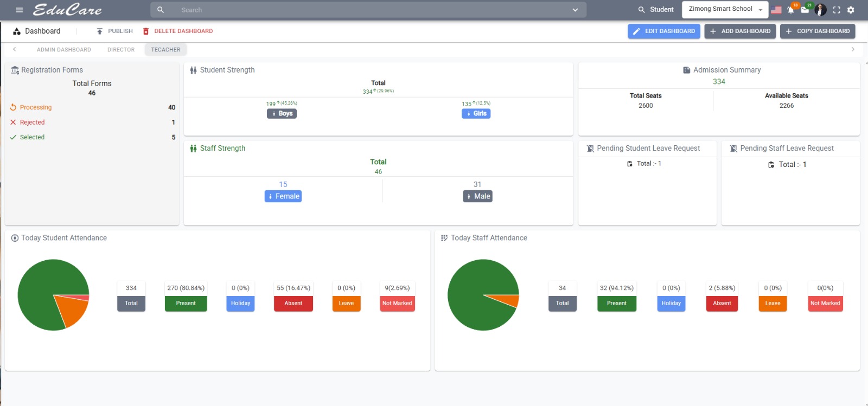Focus the Search input field

coord(369,10)
